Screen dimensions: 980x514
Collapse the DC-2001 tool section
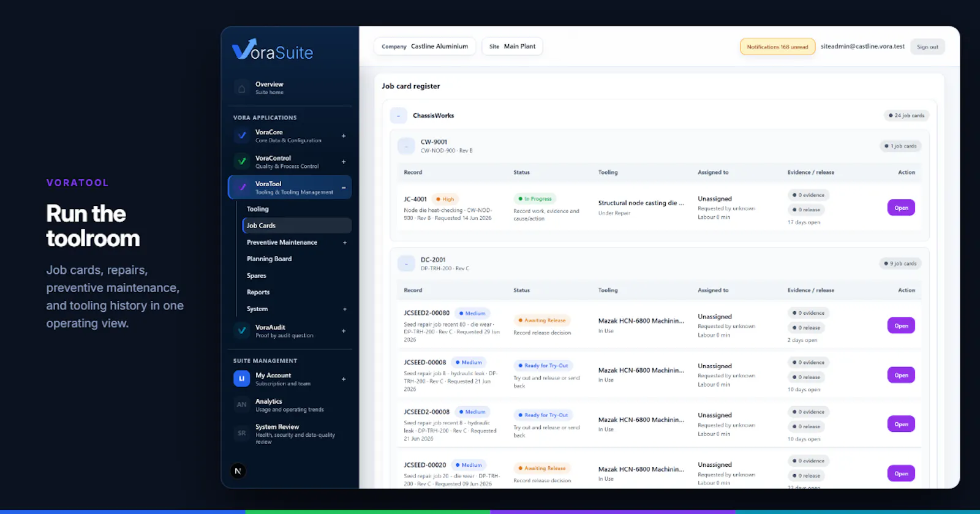[406, 263]
